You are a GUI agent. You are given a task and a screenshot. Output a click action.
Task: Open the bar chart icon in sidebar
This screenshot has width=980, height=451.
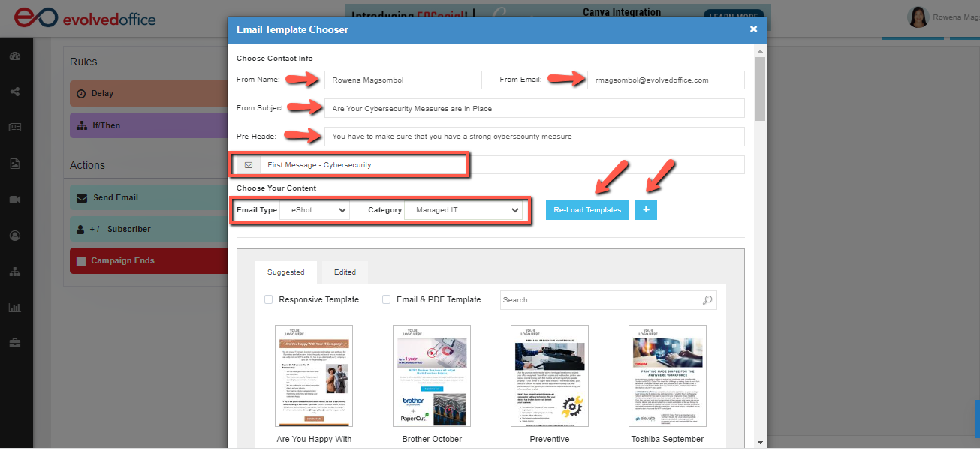click(x=14, y=308)
